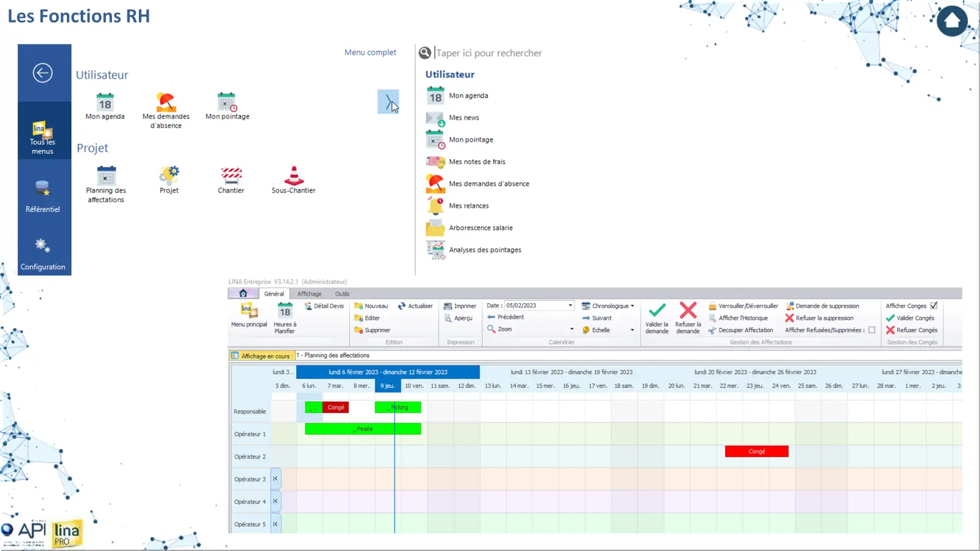Click the home icon top right
The image size is (980, 551).
click(x=952, y=21)
